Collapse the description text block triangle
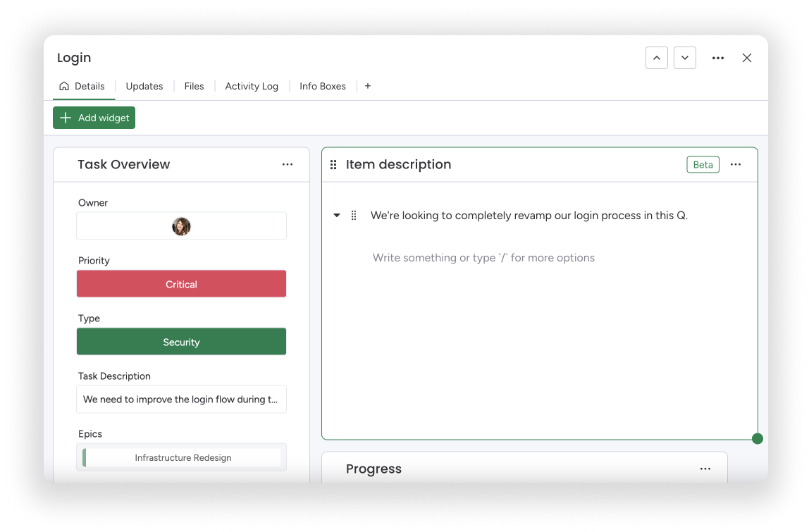The width and height of the screenshot is (809, 532). coord(337,216)
